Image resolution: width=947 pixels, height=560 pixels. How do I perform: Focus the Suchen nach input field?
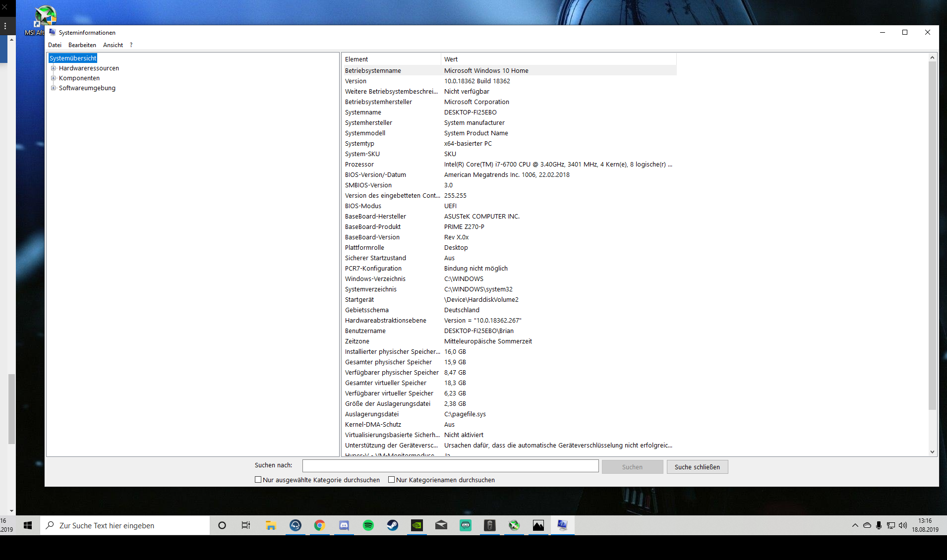coord(450,466)
